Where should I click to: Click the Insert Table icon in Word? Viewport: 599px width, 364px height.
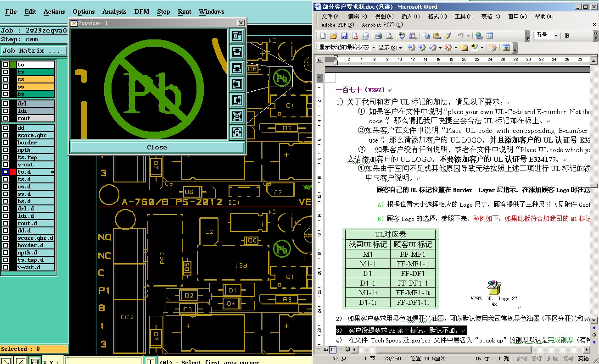(490, 36)
